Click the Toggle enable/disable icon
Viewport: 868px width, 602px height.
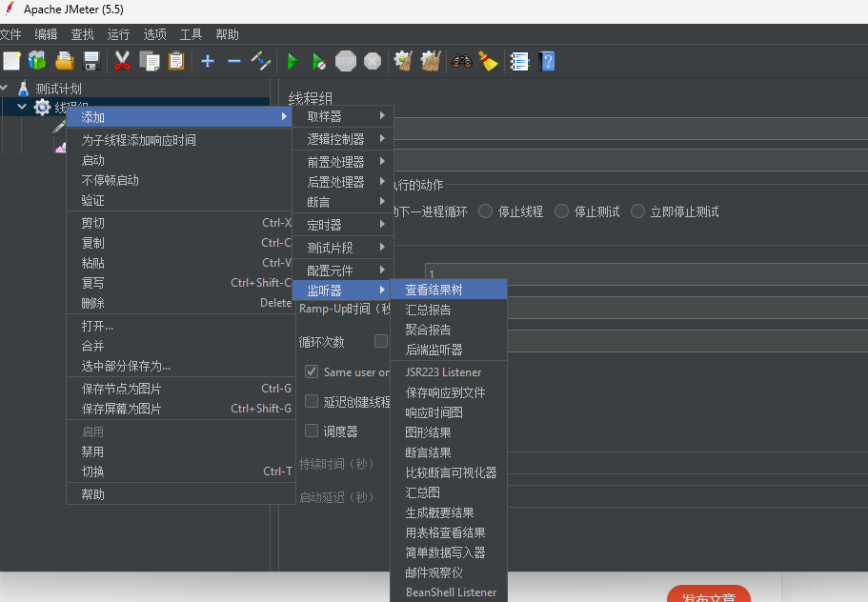click(x=261, y=61)
